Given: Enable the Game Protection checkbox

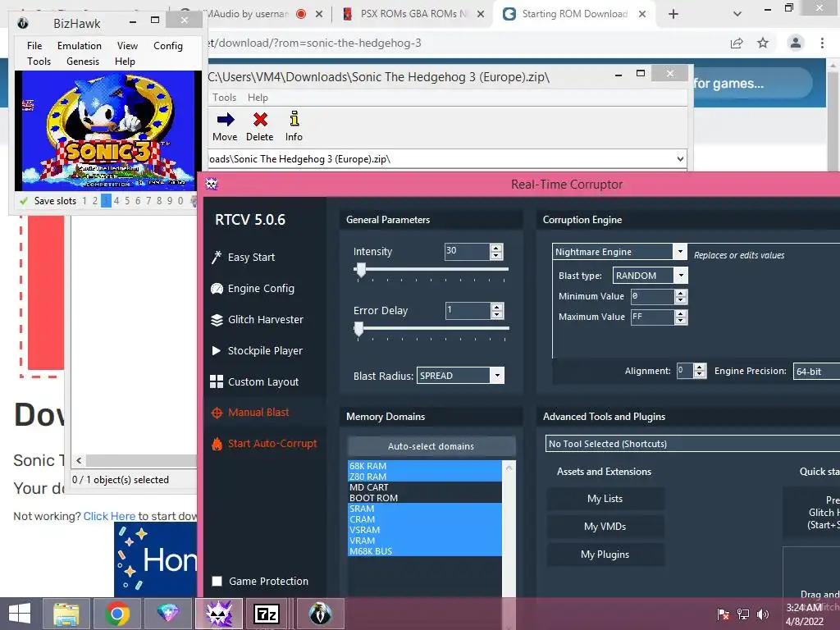Looking at the screenshot, I should coord(217,582).
